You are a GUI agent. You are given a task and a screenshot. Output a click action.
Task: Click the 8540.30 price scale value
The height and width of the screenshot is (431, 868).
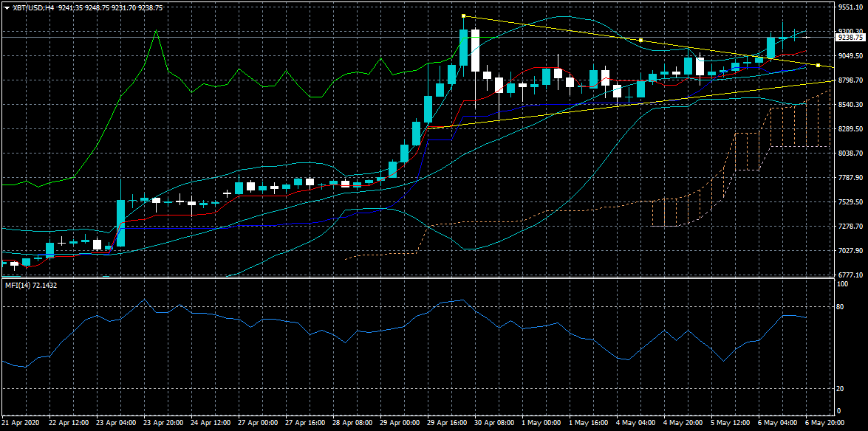[x=850, y=105]
